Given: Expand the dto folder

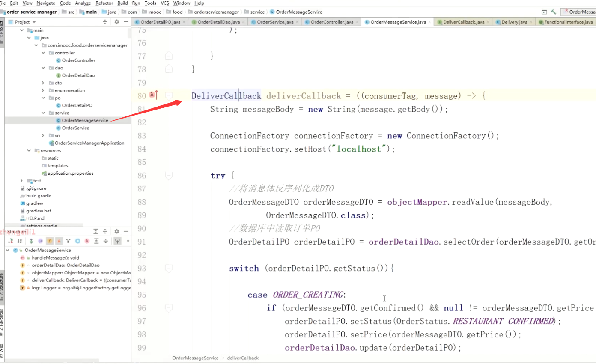Looking at the screenshot, I should click(x=43, y=83).
